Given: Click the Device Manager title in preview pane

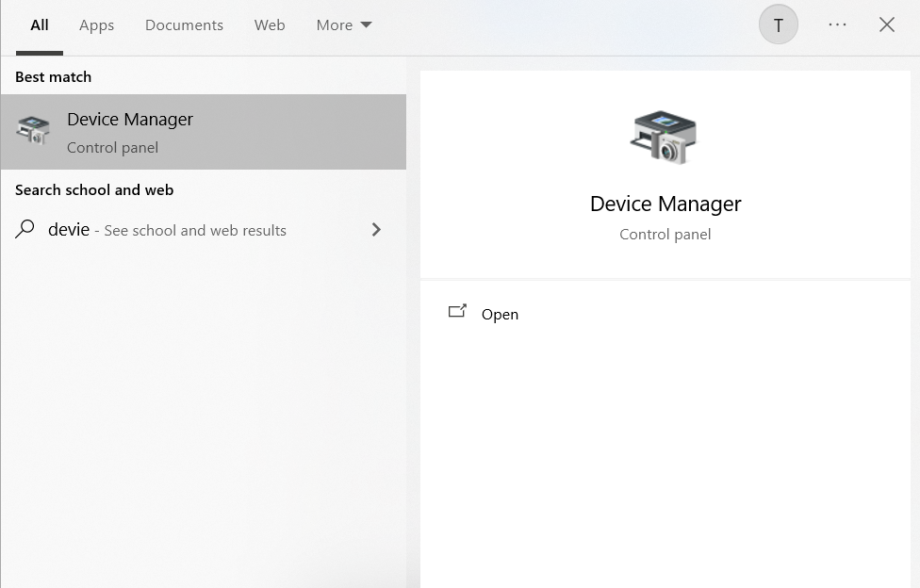Looking at the screenshot, I should pyautogui.click(x=665, y=204).
